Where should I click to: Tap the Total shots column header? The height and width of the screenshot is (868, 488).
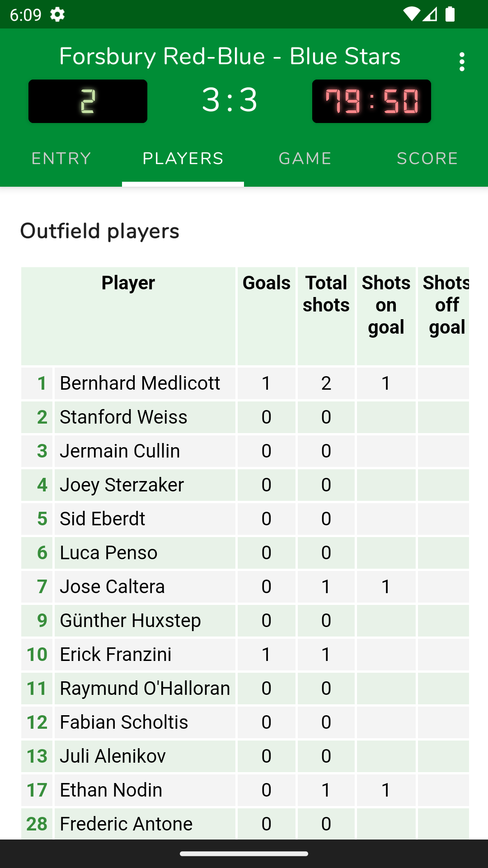(x=326, y=294)
